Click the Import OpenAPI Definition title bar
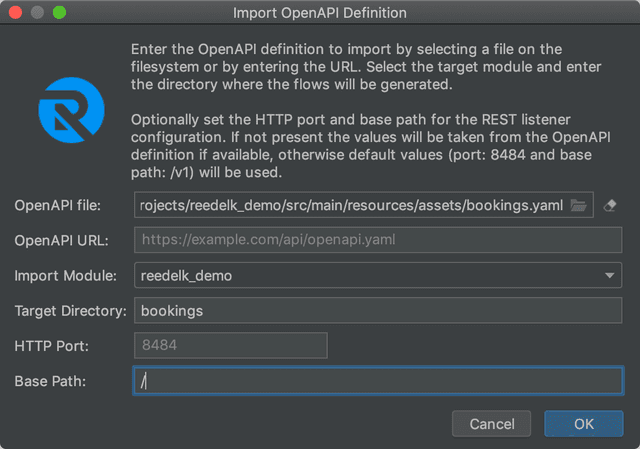 (320, 13)
